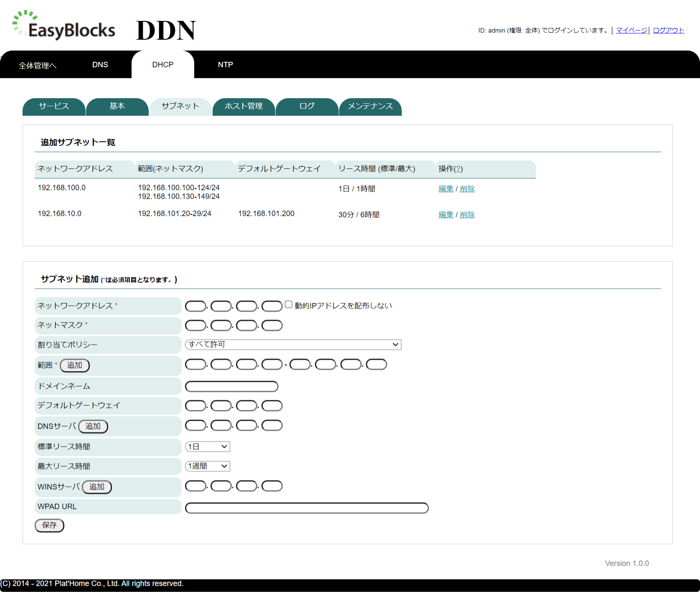Go to 全体管理へ in top navigation
700x592 pixels.
tap(38, 65)
